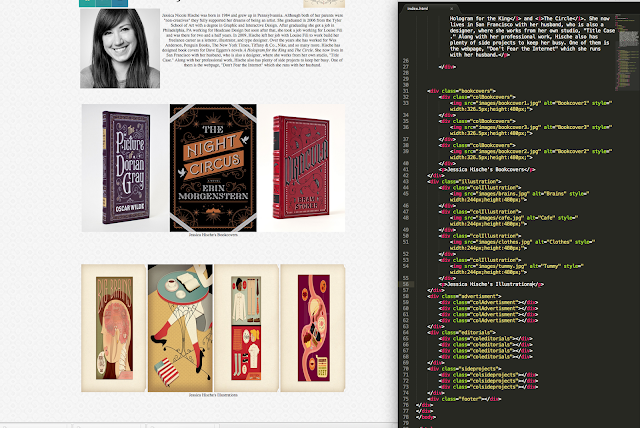Click the code minimap in the editor
This screenshot has height=428, width=640.
tap(627, 51)
